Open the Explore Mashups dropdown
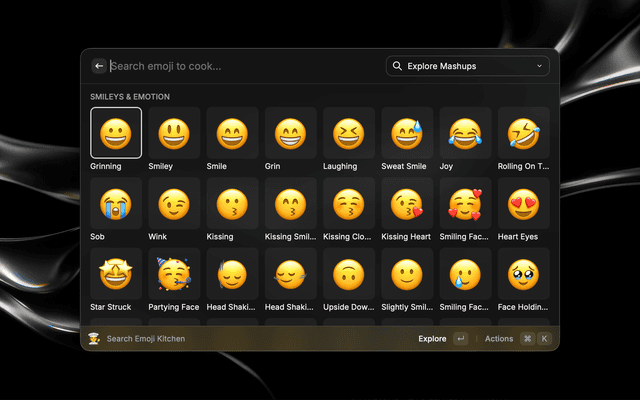640x400 pixels. click(x=467, y=66)
